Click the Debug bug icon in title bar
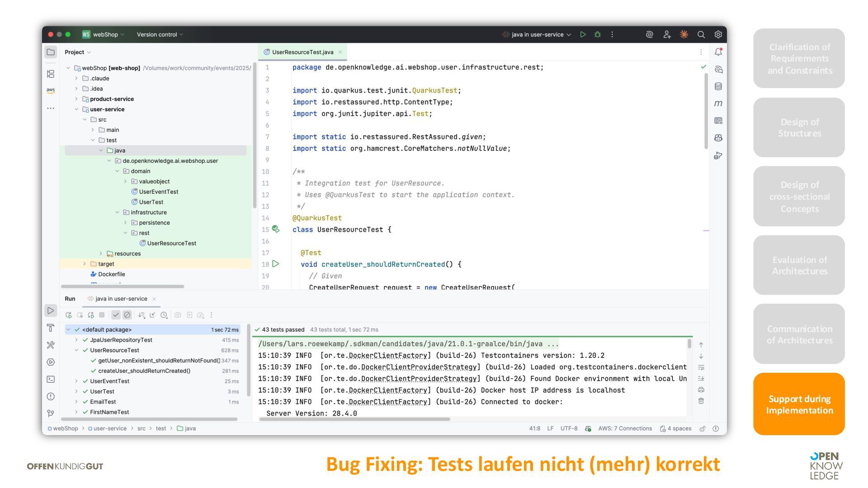This screenshot has width=868, height=488. pos(598,34)
